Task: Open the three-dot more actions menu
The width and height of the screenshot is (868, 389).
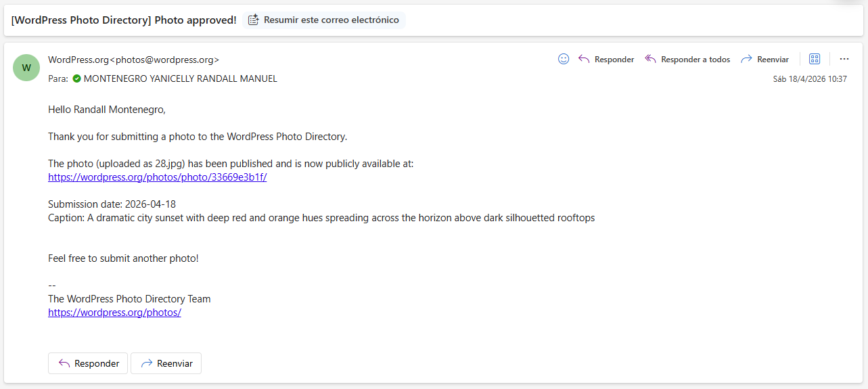Action: pos(844,59)
